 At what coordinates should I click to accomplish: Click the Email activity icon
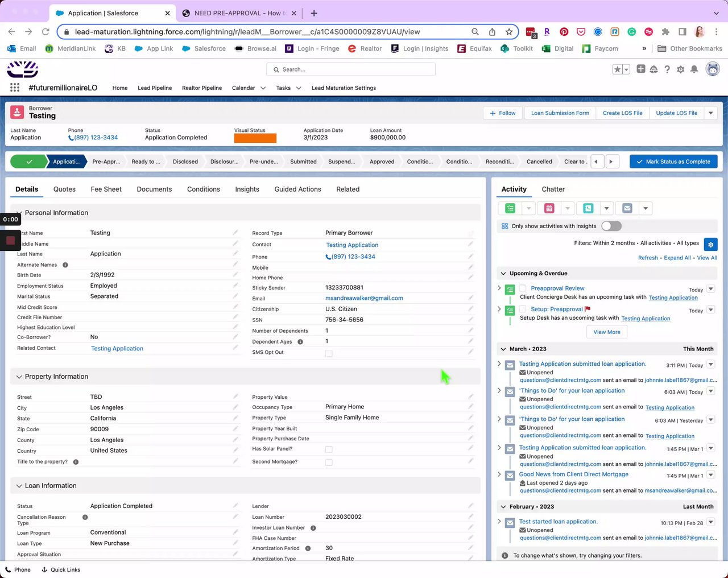(x=627, y=208)
